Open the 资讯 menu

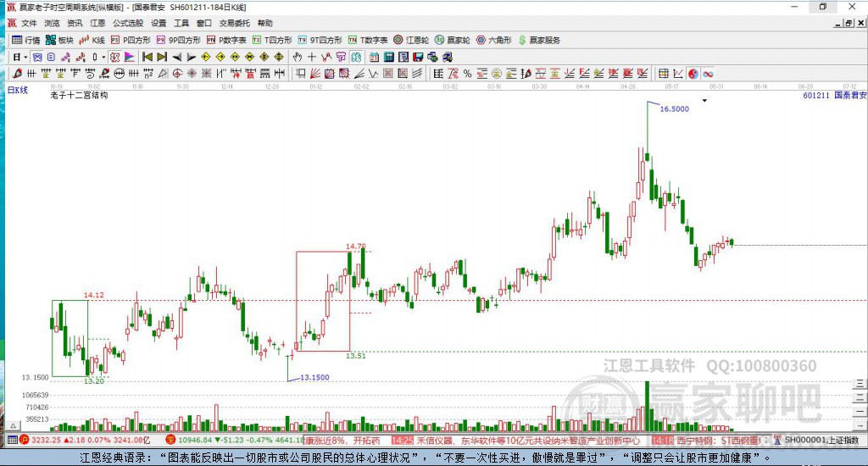pos(75,23)
